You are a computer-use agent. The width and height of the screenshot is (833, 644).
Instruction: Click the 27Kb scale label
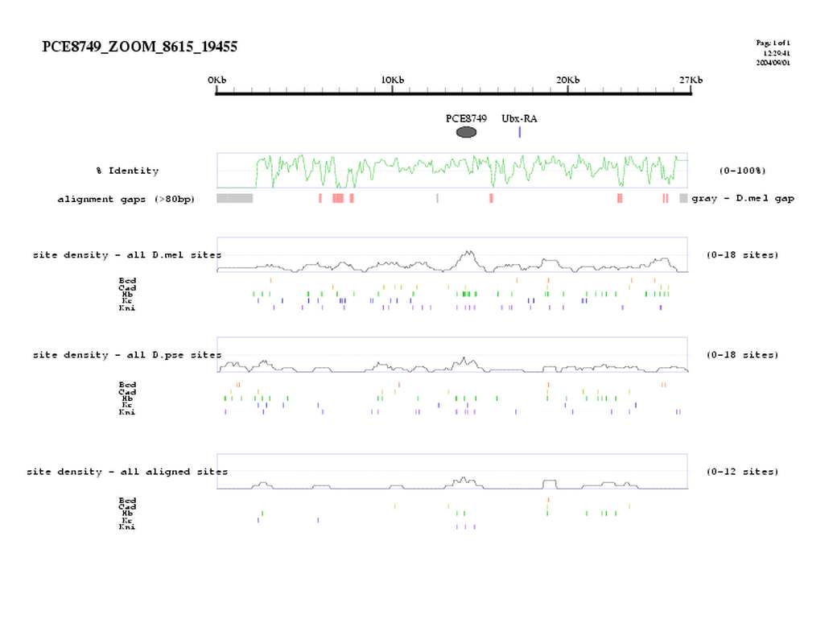[691, 80]
